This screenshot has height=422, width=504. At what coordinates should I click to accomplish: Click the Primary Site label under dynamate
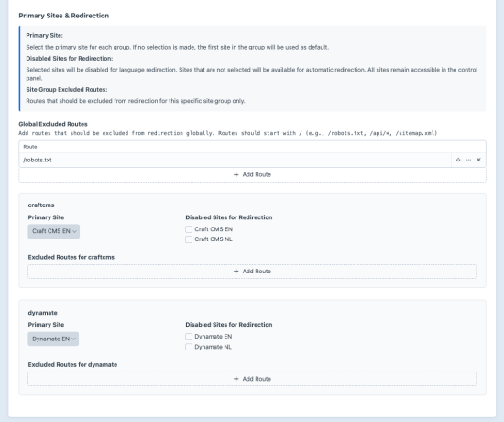[46, 325]
